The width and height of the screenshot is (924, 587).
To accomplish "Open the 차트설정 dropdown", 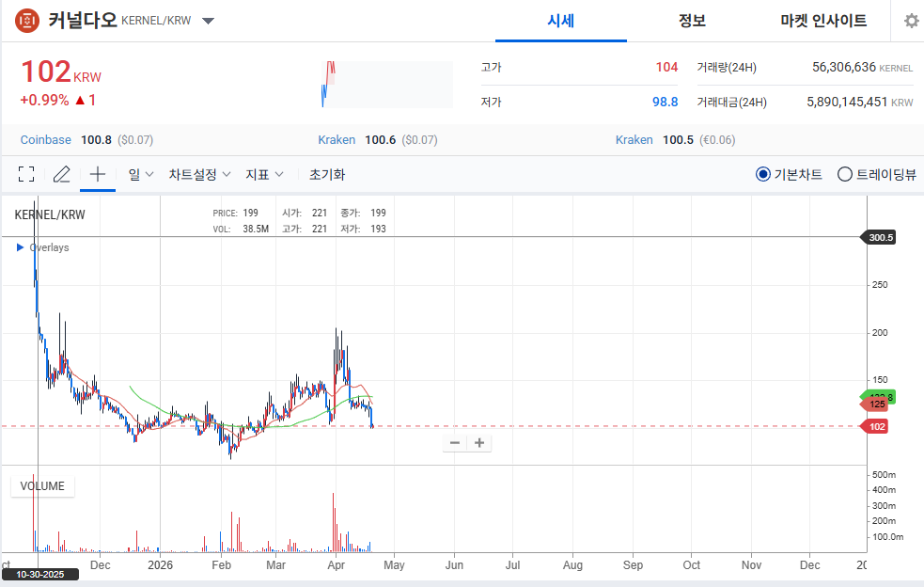I will click(x=199, y=174).
